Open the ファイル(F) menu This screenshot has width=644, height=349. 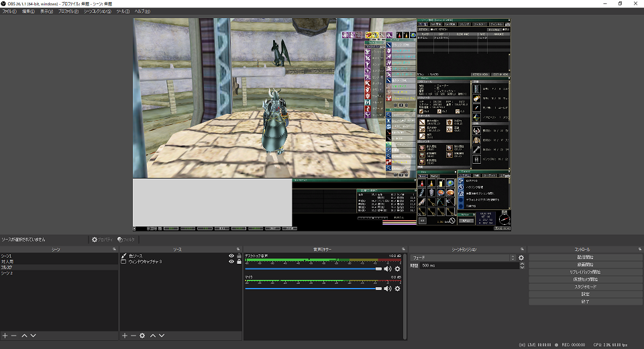(x=9, y=11)
